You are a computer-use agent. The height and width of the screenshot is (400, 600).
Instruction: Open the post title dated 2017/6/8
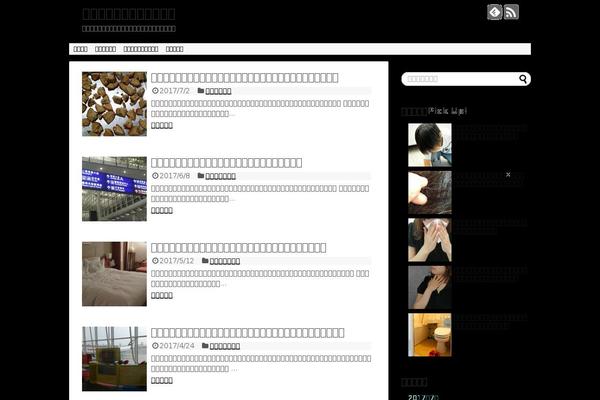click(227, 163)
